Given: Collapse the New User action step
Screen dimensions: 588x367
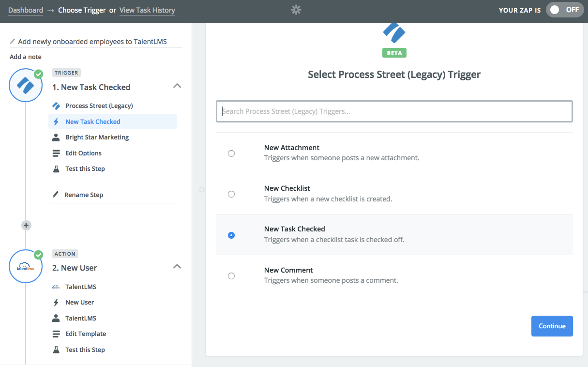Looking at the screenshot, I should (x=177, y=266).
